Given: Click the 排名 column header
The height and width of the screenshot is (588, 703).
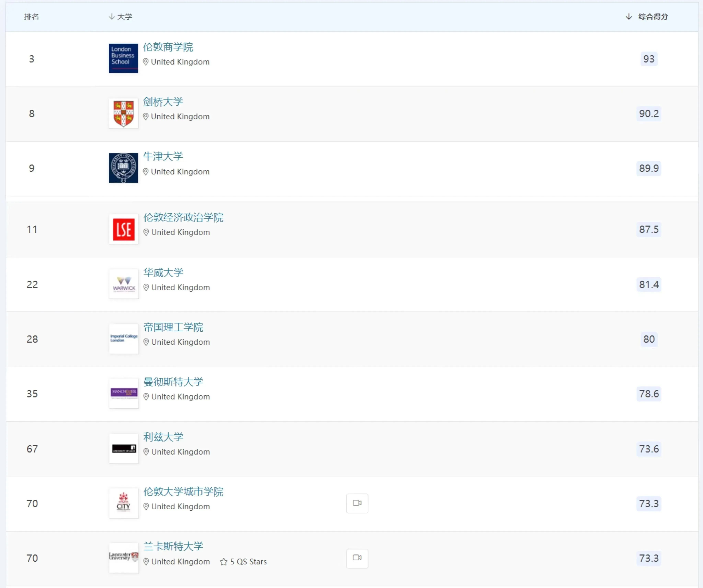Looking at the screenshot, I should coord(31,17).
